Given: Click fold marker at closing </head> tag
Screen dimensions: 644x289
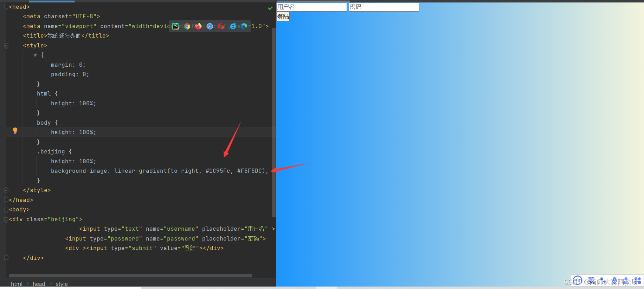Looking at the screenshot, I should (6, 200).
